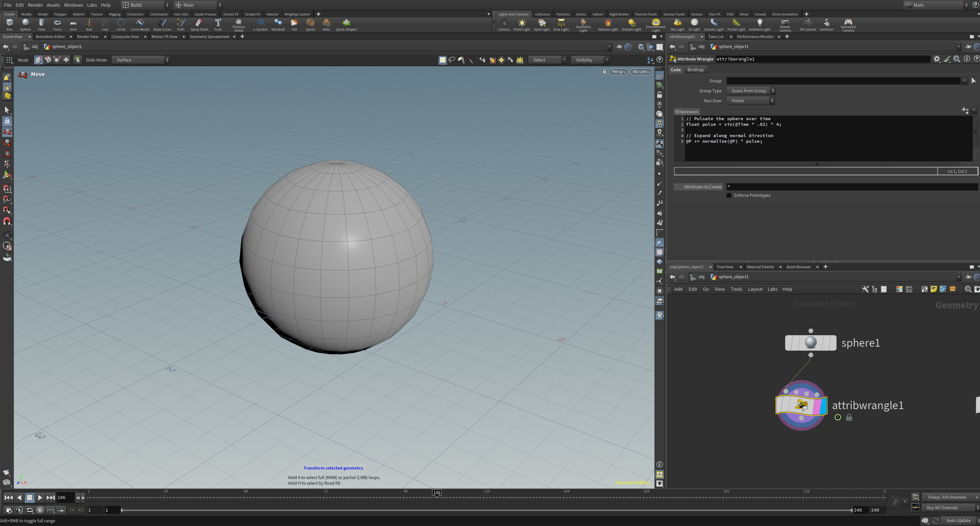Expand the Group Type dropdown
The height and width of the screenshot is (526, 980).
[x=750, y=91]
